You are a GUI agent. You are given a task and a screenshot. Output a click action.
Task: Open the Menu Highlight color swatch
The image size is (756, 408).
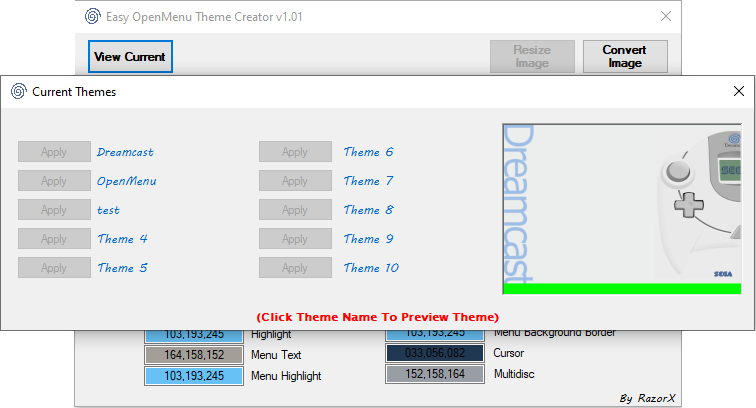(x=194, y=376)
